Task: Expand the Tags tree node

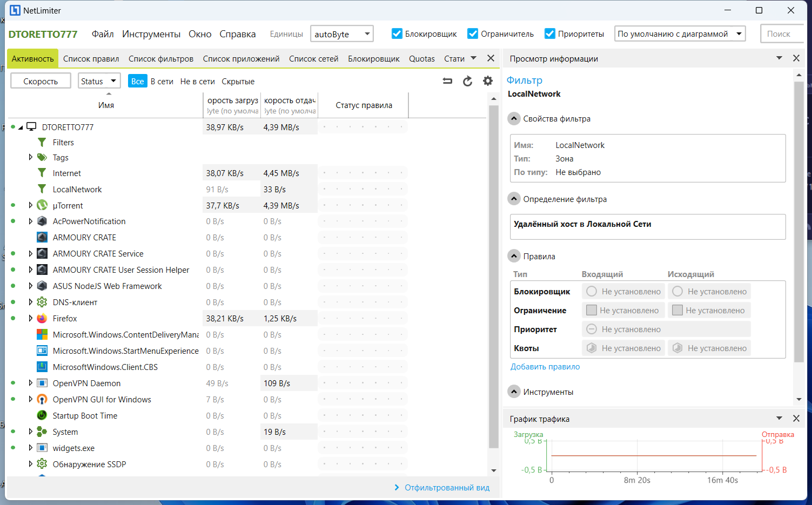Action: pos(31,158)
